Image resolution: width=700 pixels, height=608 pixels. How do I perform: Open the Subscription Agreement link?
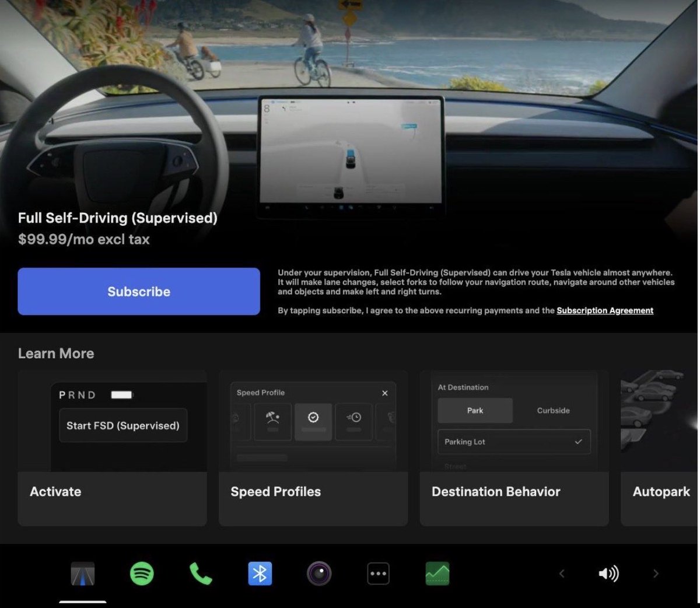(605, 311)
